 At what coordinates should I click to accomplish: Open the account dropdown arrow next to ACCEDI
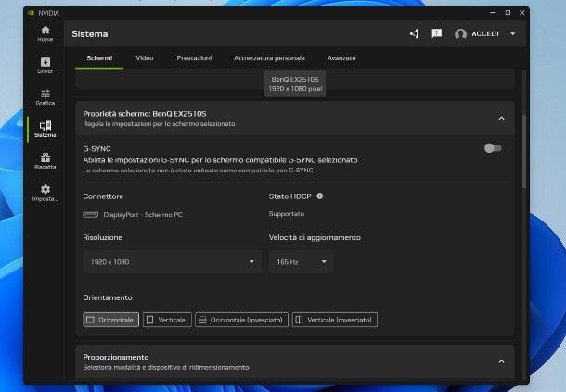coord(513,34)
